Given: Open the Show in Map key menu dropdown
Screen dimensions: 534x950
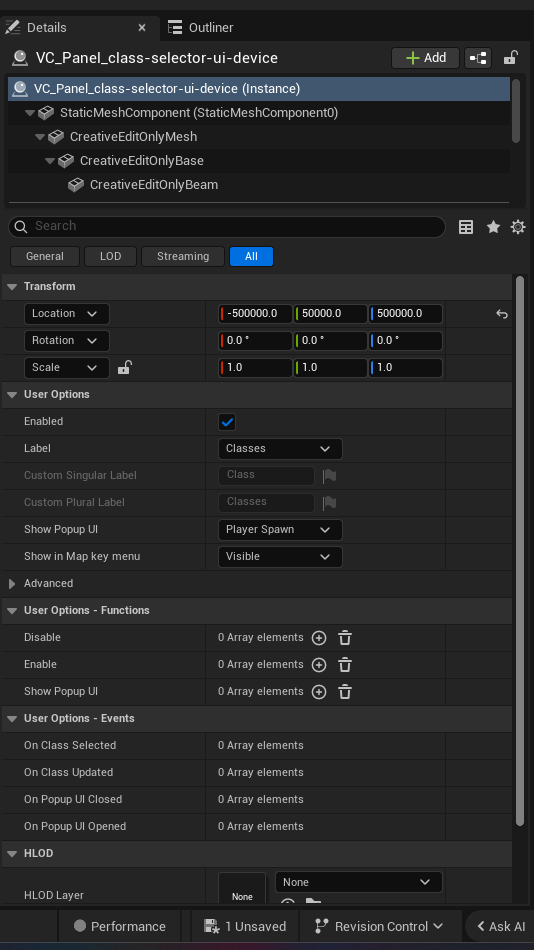Looking at the screenshot, I should point(280,557).
